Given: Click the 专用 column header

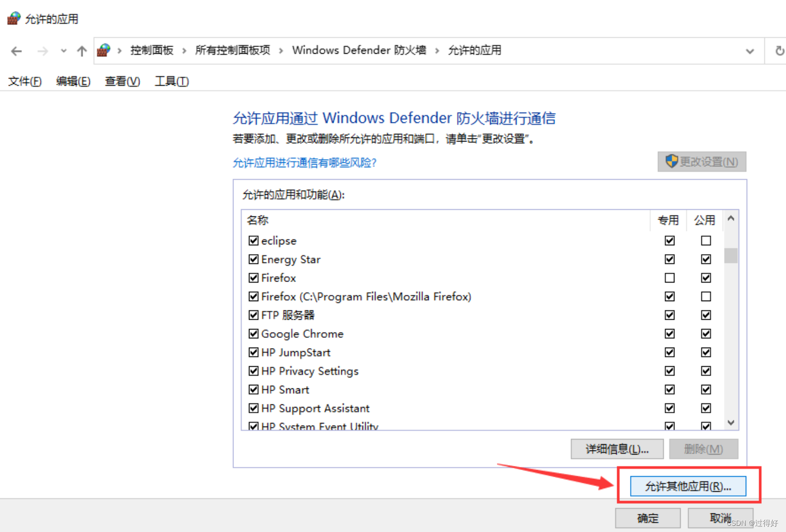Looking at the screenshot, I should coord(668,220).
